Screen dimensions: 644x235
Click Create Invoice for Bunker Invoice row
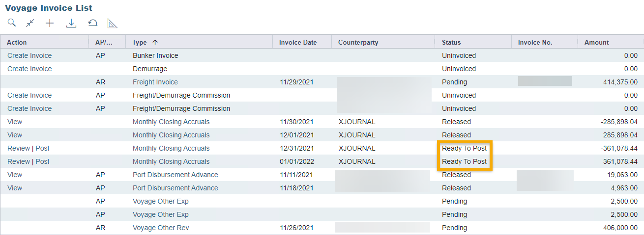coord(29,55)
